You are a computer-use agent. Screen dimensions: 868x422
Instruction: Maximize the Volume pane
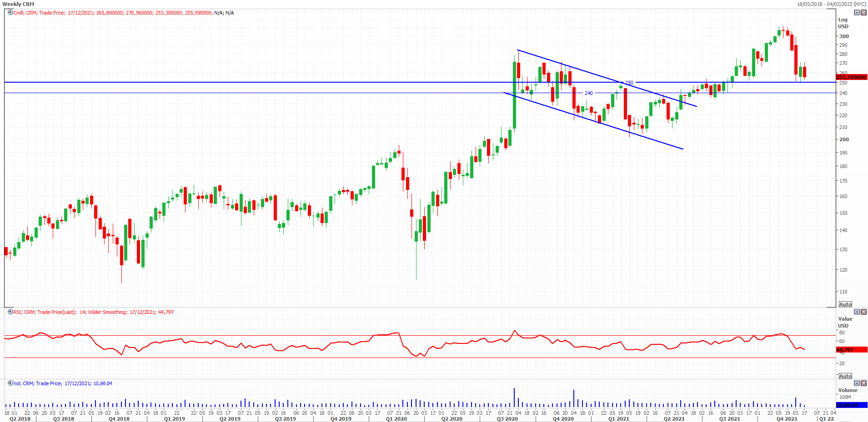[857, 383]
